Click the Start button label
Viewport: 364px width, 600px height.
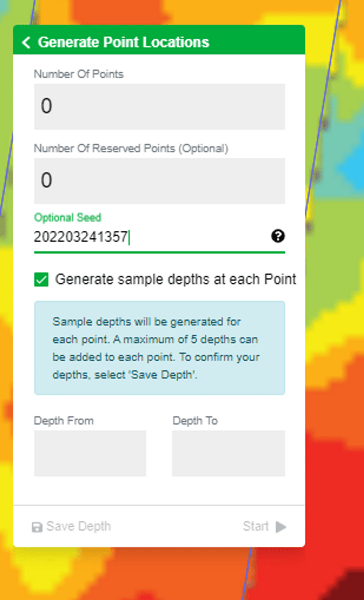[256, 526]
